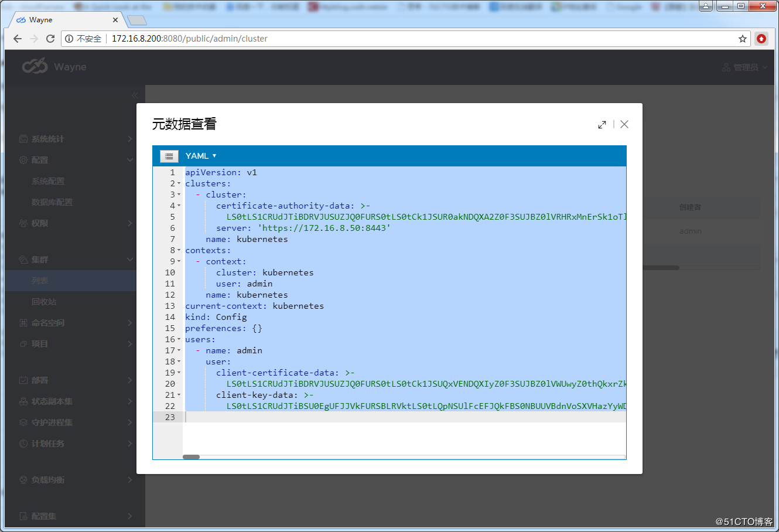Close the Wayne browser tab

[115, 20]
